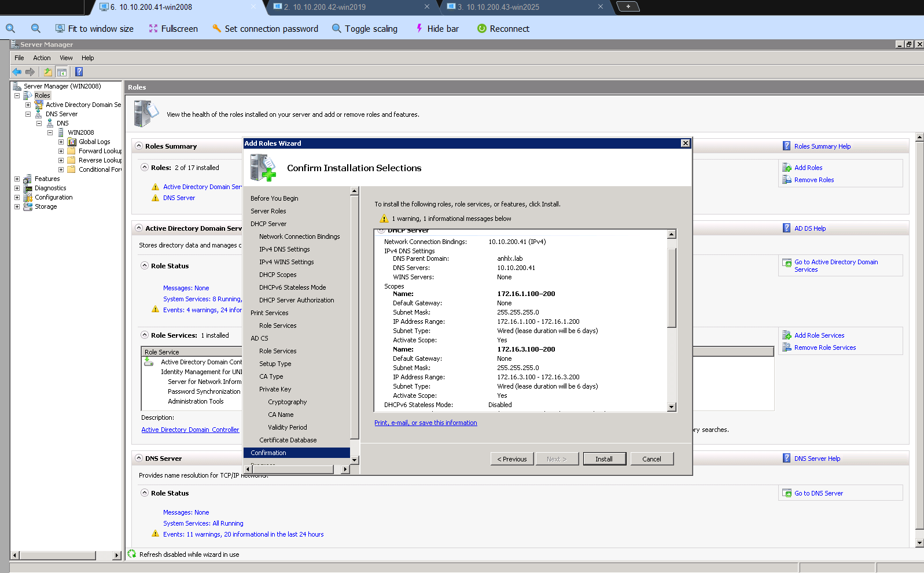The image size is (924, 573).
Task: Cancel the Add Roles Wizard
Action: (x=651, y=459)
